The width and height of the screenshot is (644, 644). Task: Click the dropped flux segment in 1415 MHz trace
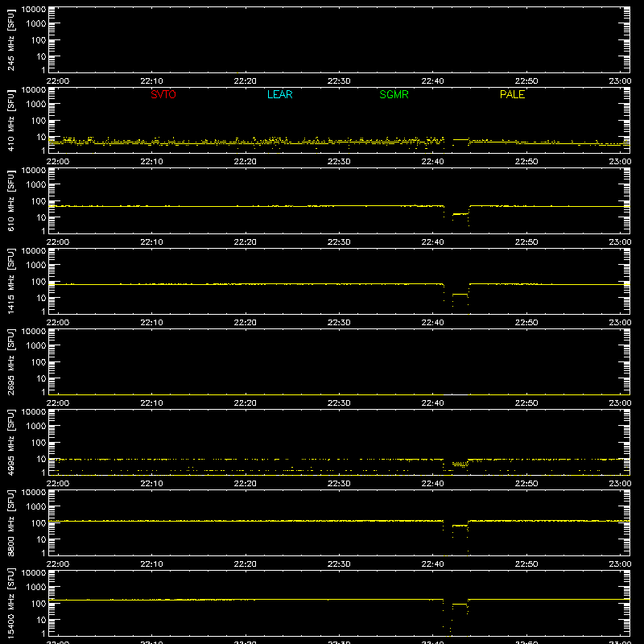pos(460,294)
